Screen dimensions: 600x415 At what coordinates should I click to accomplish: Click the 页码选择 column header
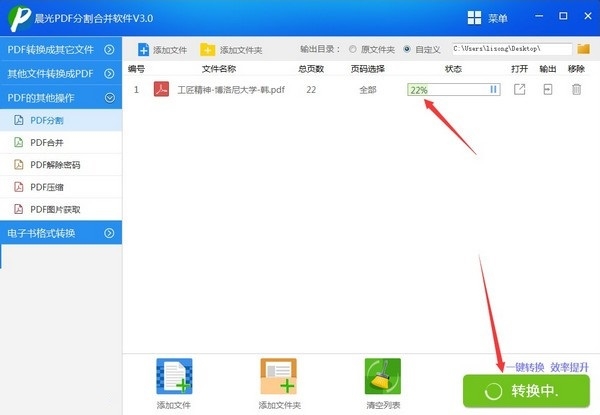(x=368, y=69)
